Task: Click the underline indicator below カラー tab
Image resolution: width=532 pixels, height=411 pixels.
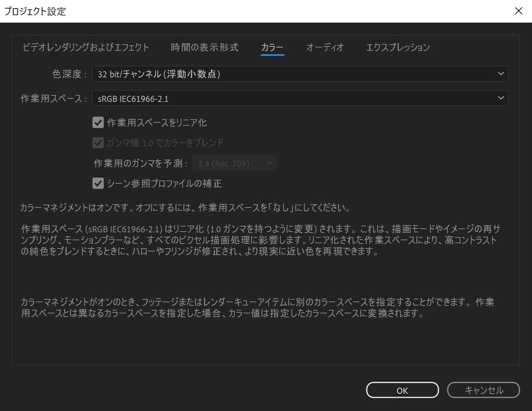Action: pos(272,55)
